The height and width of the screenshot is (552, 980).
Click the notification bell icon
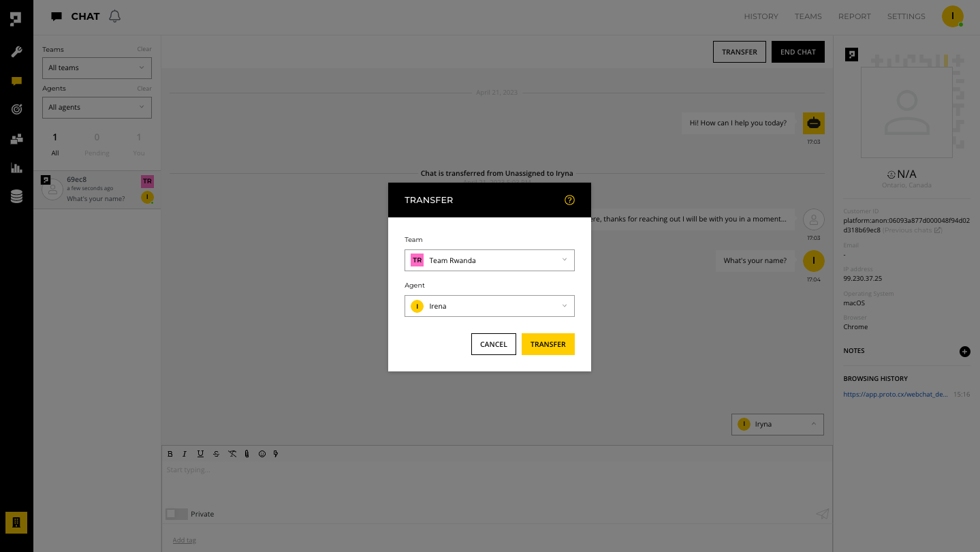[114, 16]
